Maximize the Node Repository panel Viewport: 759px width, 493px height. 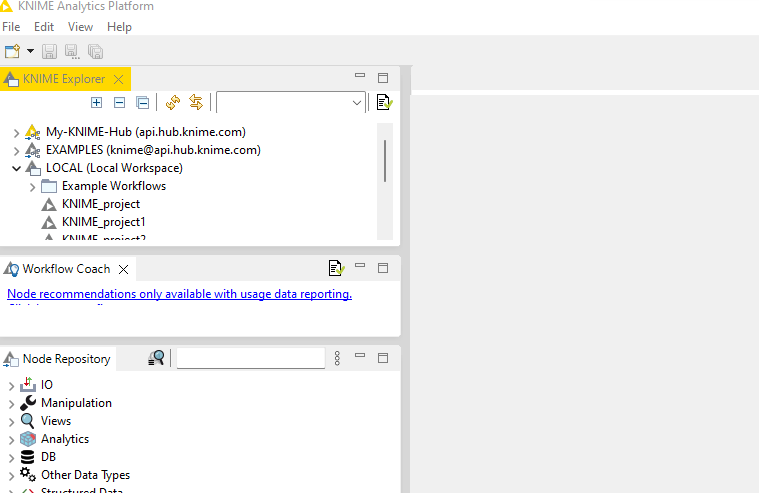click(383, 358)
